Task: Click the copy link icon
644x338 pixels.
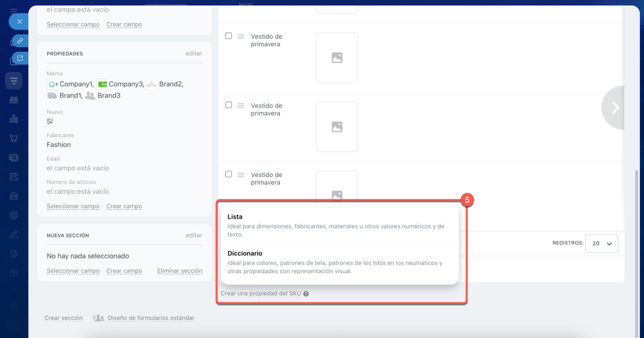Action: pyautogui.click(x=20, y=41)
